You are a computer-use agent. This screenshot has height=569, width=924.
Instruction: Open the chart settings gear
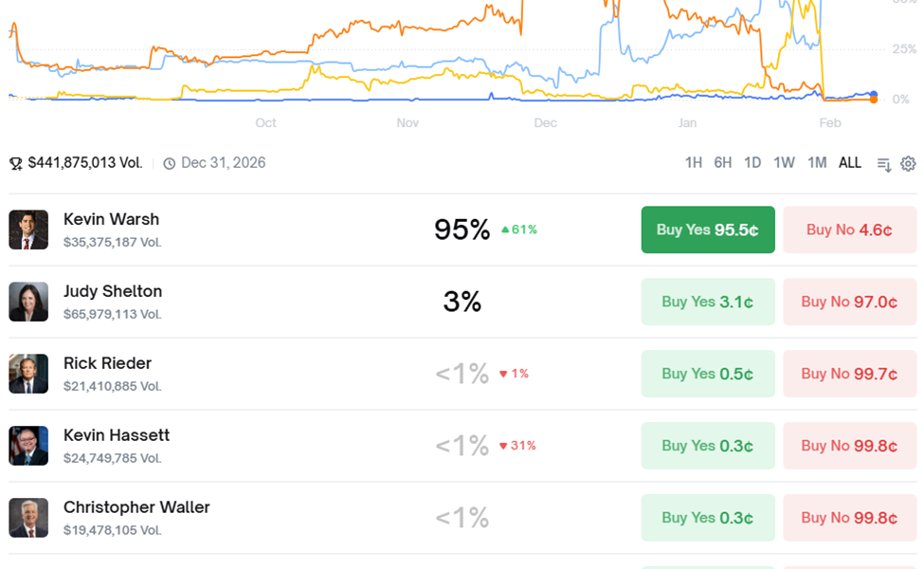pos(907,162)
